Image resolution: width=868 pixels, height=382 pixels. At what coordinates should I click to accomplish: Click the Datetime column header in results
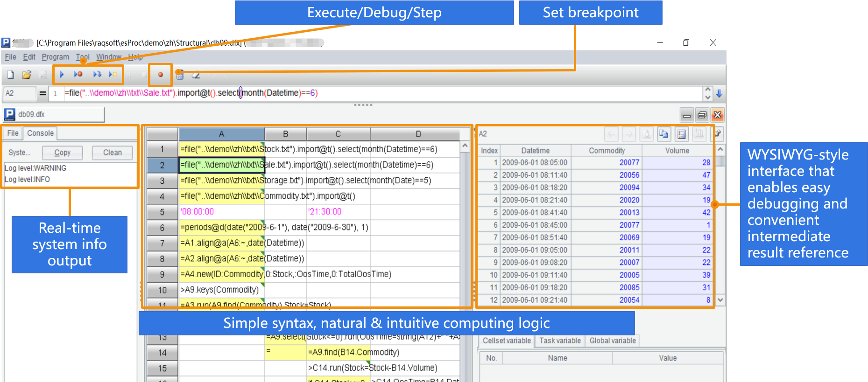coord(535,151)
